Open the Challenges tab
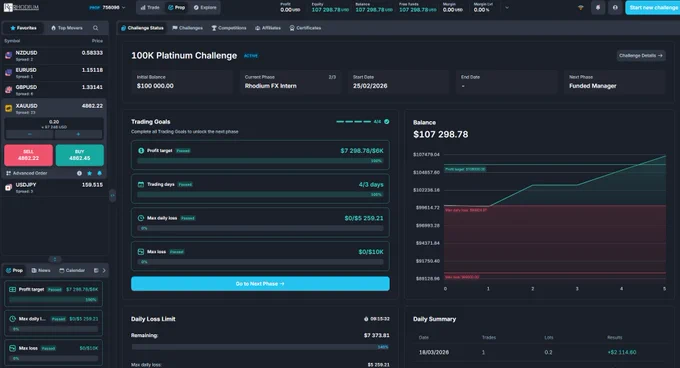Image resolution: width=680 pixels, height=368 pixels. point(187,28)
